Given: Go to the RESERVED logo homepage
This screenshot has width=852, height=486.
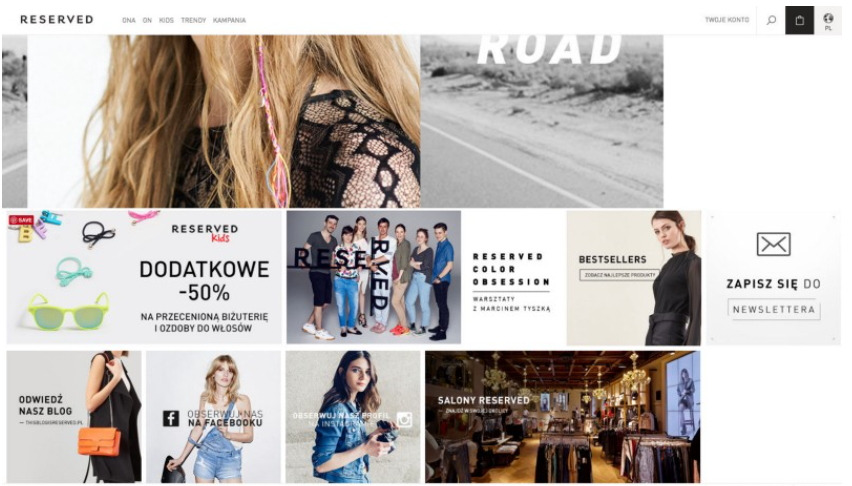Looking at the screenshot, I should coord(57,20).
